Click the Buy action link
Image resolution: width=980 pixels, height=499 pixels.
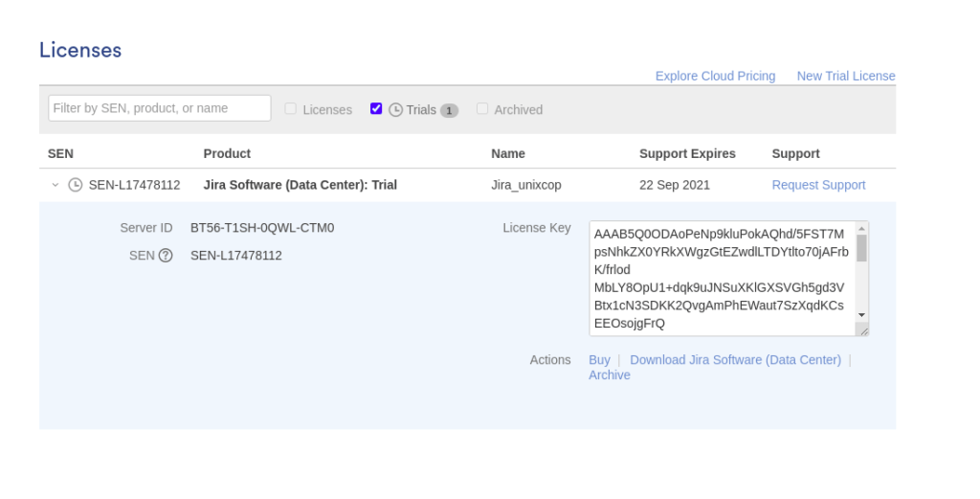[599, 359]
